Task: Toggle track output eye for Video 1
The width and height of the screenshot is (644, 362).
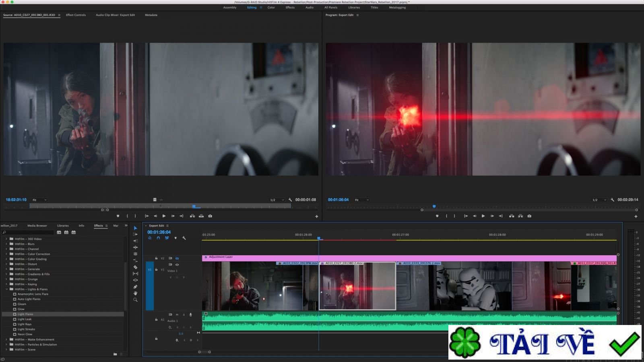Action: pyautogui.click(x=177, y=265)
